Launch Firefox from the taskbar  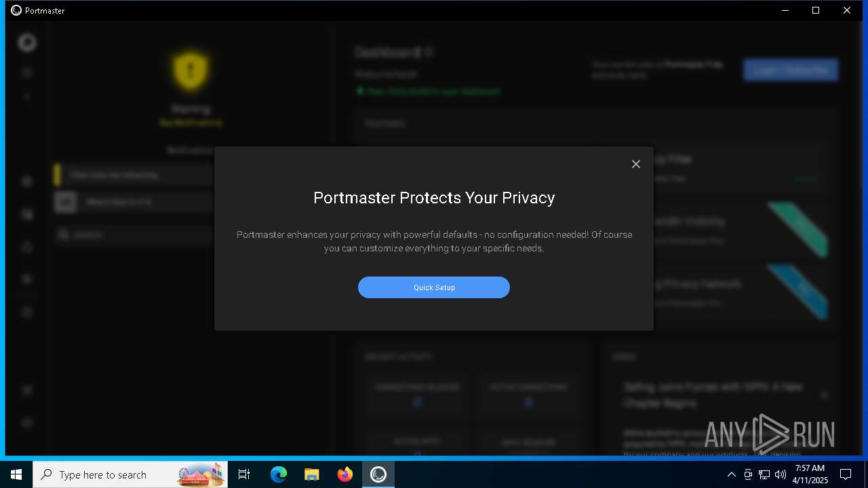345,474
